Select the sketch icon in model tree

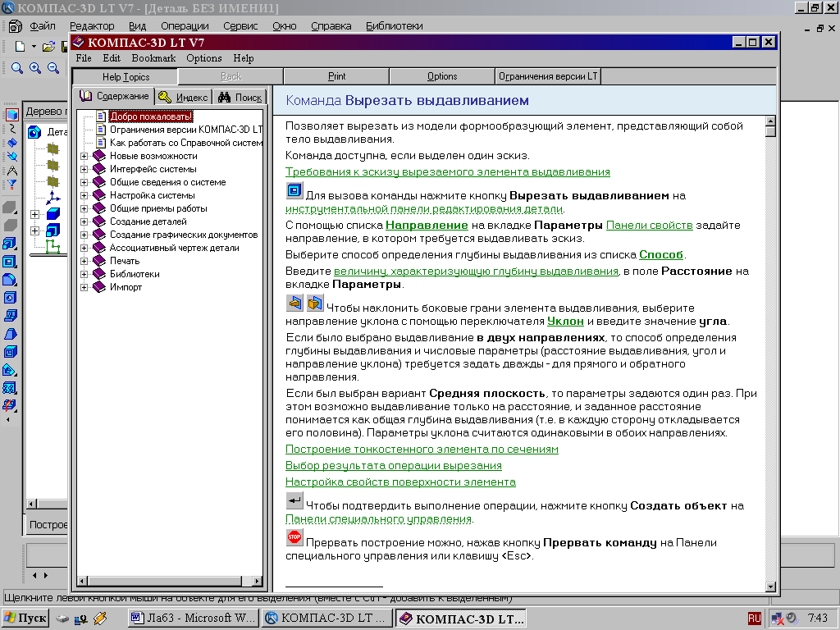pos(53,246)
